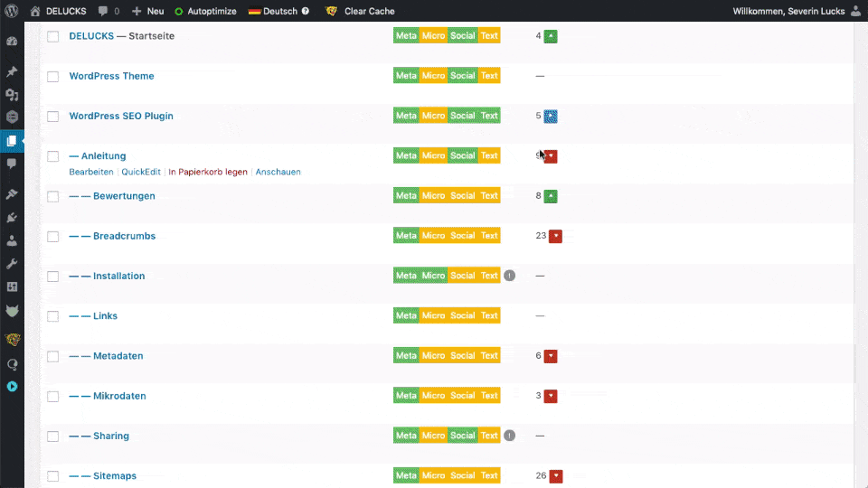Image resolution: width=868 pixels, height=488 pixels.
Task: Click the Social badge in Installation row
Action: click(x=462, y=276)
